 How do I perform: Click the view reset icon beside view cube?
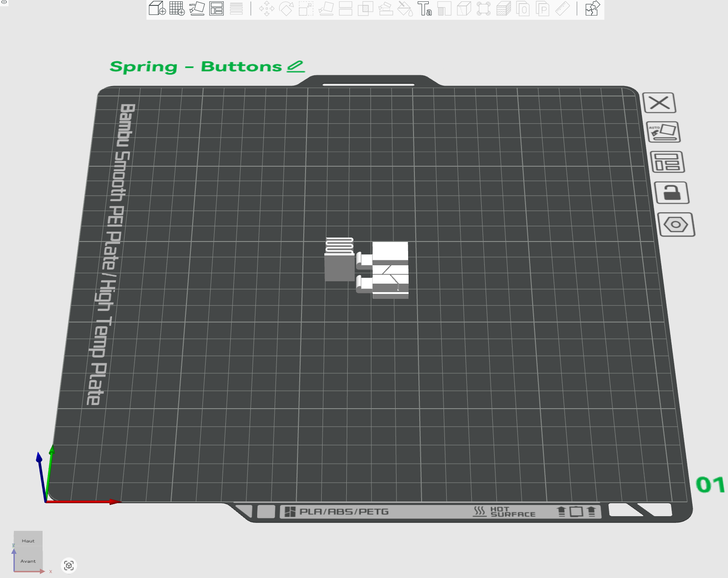[x=69, y=565]
